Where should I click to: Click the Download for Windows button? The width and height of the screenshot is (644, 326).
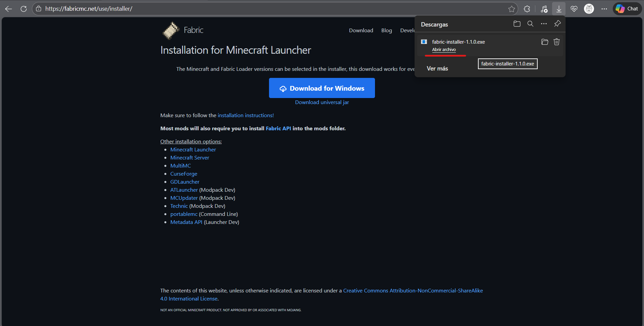(x=322, y=88)
